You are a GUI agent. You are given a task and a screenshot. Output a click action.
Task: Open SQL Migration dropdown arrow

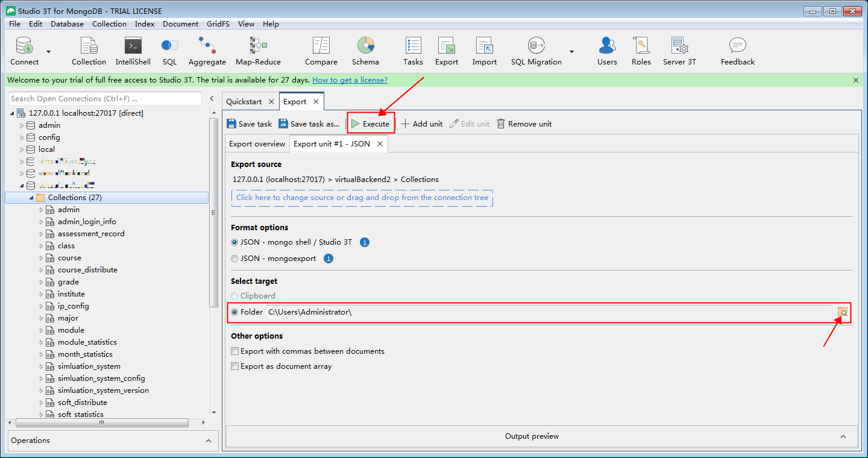click(x=571, y=52)
